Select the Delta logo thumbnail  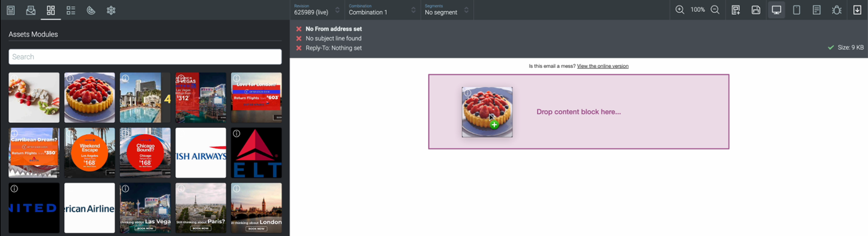[x=256, y=153]
